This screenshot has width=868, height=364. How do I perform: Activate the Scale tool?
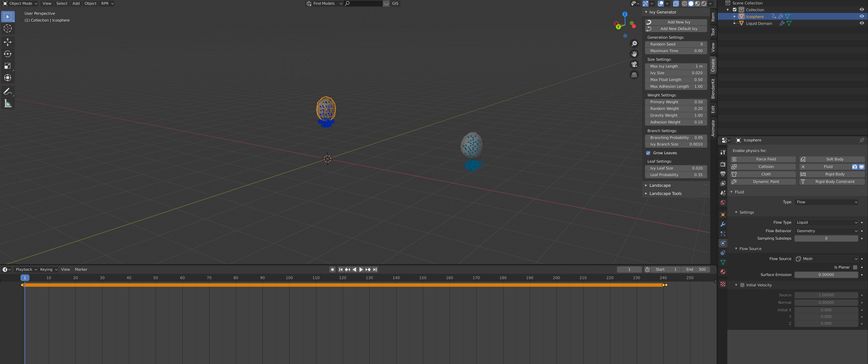click(7, 66)
